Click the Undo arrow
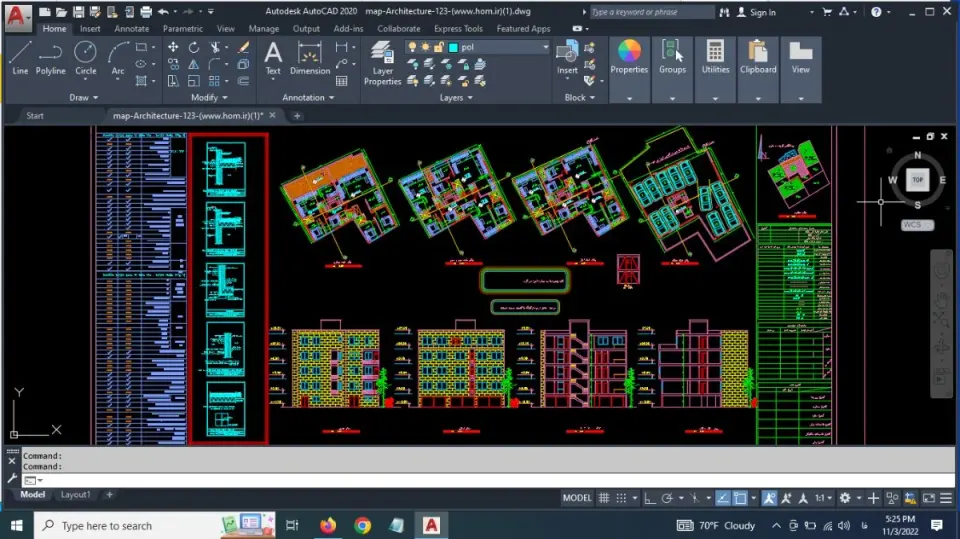This screenshot has width=960, height=539. click(x=163, y=12)
